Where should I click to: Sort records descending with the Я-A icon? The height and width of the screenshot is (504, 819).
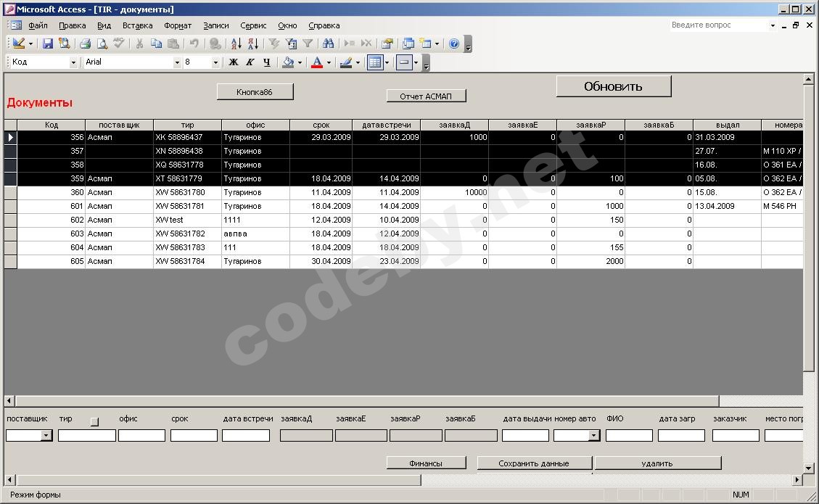[252, 44]
